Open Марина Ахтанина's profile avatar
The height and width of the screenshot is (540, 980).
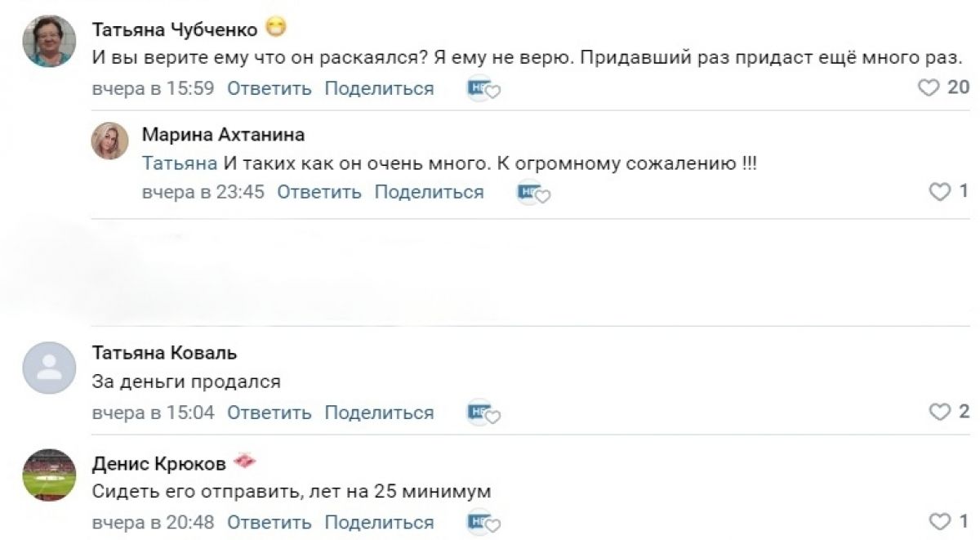click(109, 141)
